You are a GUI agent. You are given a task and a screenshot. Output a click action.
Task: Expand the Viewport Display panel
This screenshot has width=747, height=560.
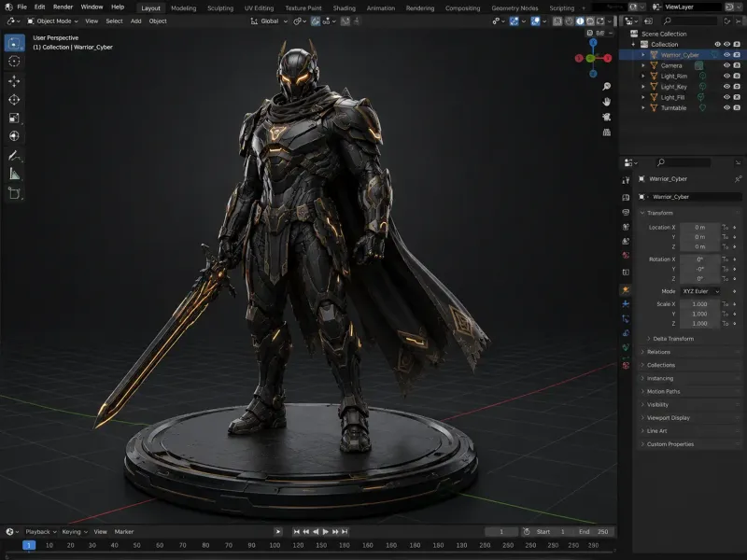pyautogui.click(x=668, y=417)
